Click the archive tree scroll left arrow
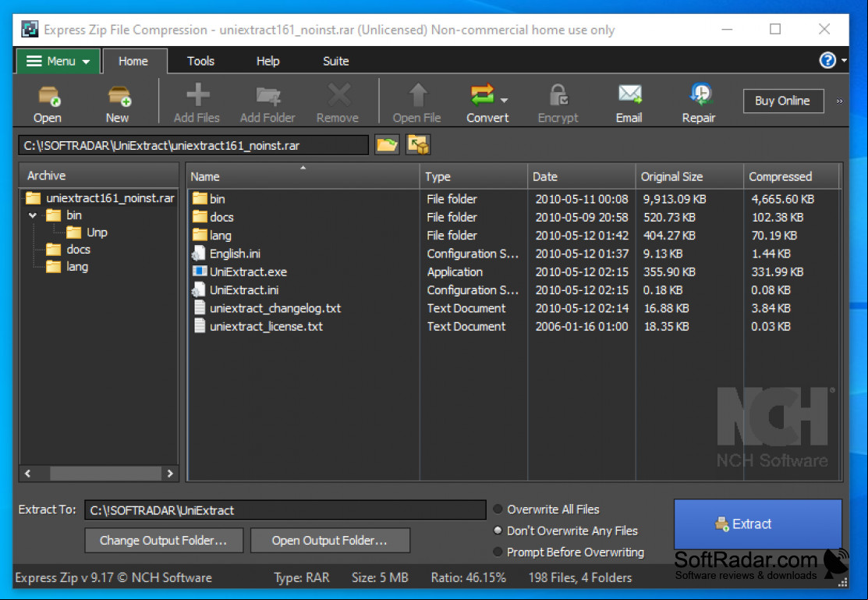This screenshot has width=868, height=600. tap(27, 473)
